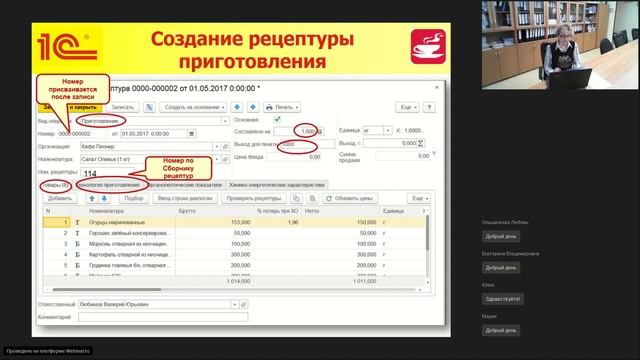Click the Б type icon in Морковь отварная row
This screenshot has height=360, width=640.
(x=77, y=244)
